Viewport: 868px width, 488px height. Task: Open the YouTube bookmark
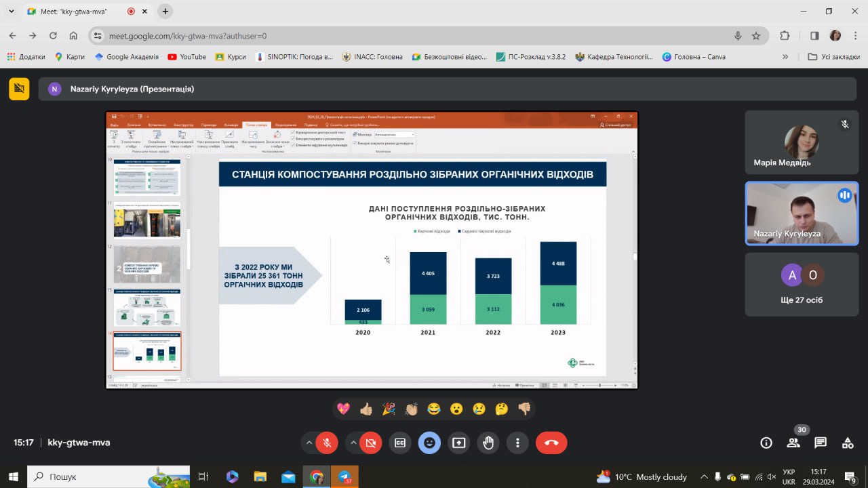tap(186, 57)
